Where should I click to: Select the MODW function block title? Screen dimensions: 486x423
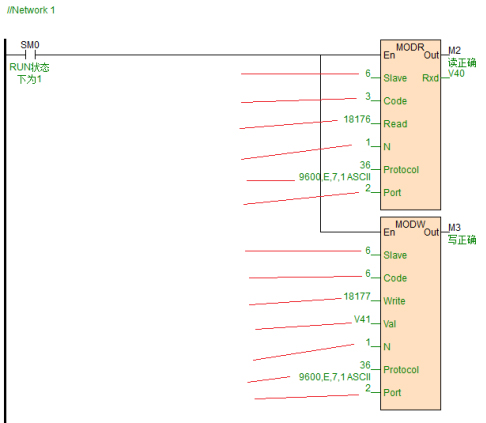pyautogui.click(x=410, y=224)
